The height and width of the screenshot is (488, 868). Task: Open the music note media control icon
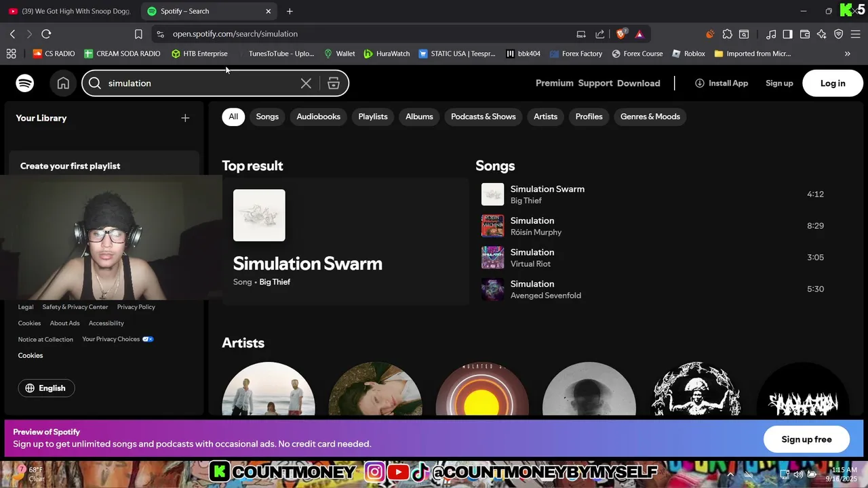771,34
